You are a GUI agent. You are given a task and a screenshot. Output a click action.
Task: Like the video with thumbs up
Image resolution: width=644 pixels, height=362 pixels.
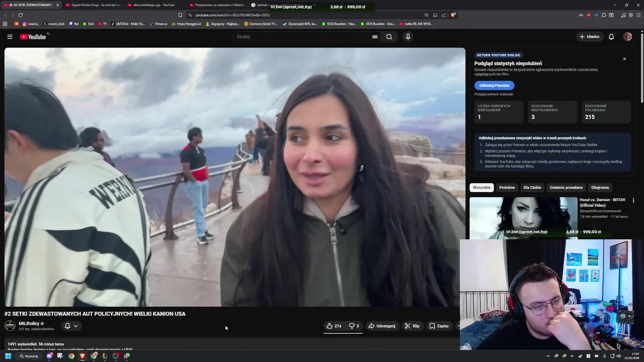(334, 326)
